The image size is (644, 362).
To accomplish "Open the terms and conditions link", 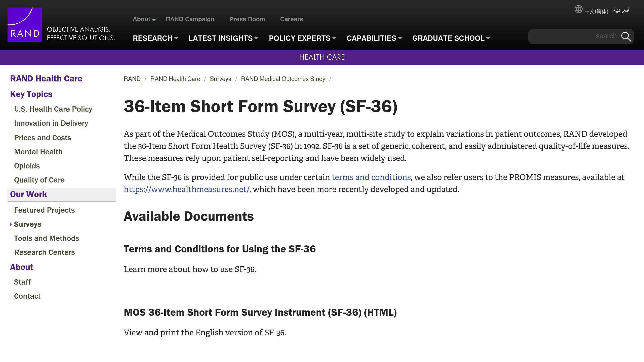I will (x=371, y=177).
